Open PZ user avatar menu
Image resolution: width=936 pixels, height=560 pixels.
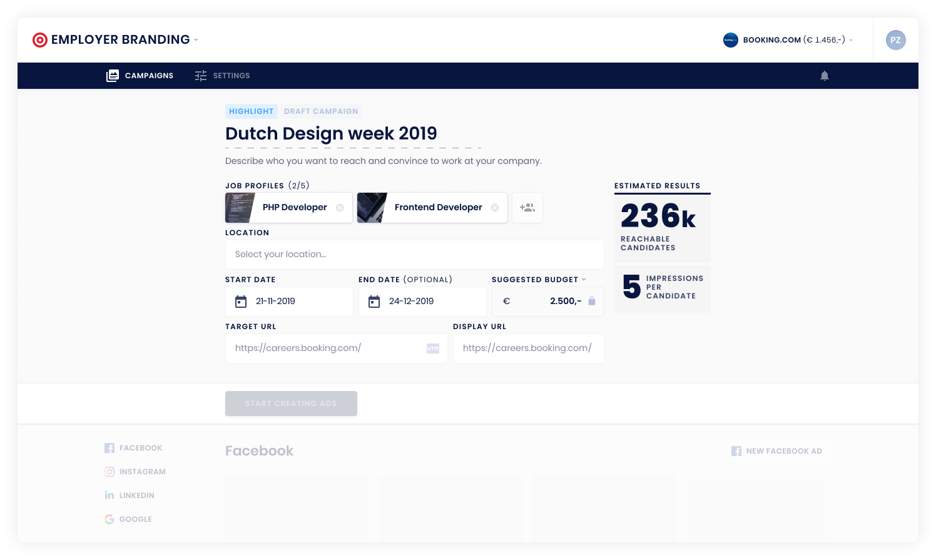[x=896, y=40]
